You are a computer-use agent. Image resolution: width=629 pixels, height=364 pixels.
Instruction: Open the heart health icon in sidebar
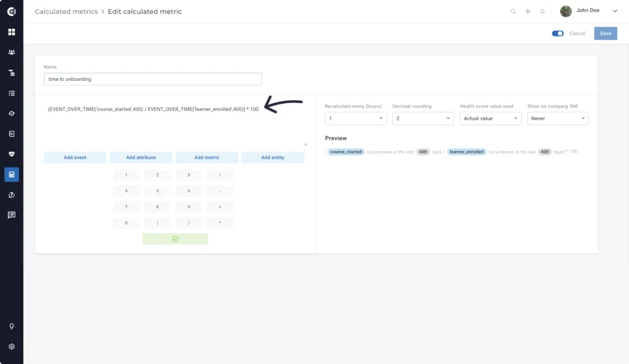[12, 154]
